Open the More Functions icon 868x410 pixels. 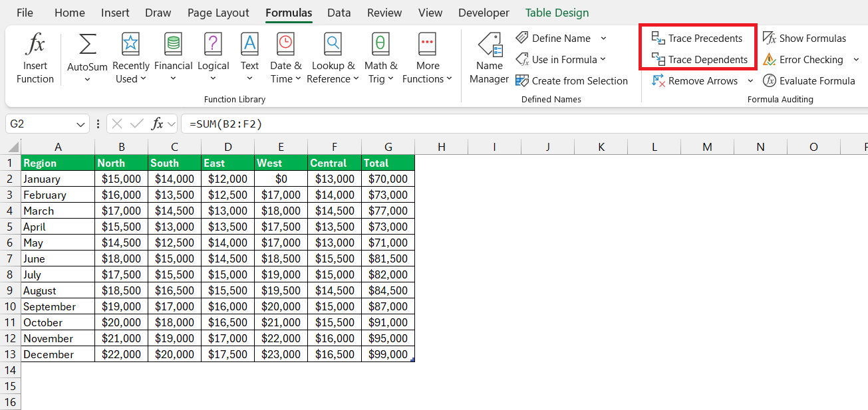click(x=427, y=45)
